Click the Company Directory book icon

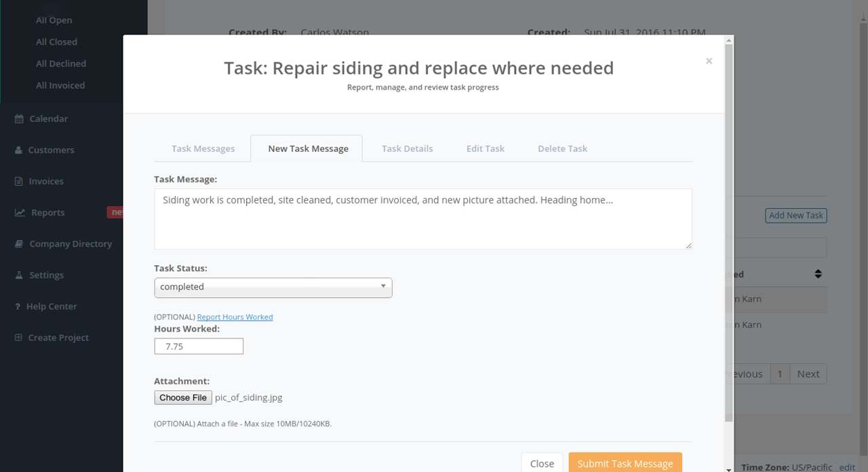click(19, 243)
